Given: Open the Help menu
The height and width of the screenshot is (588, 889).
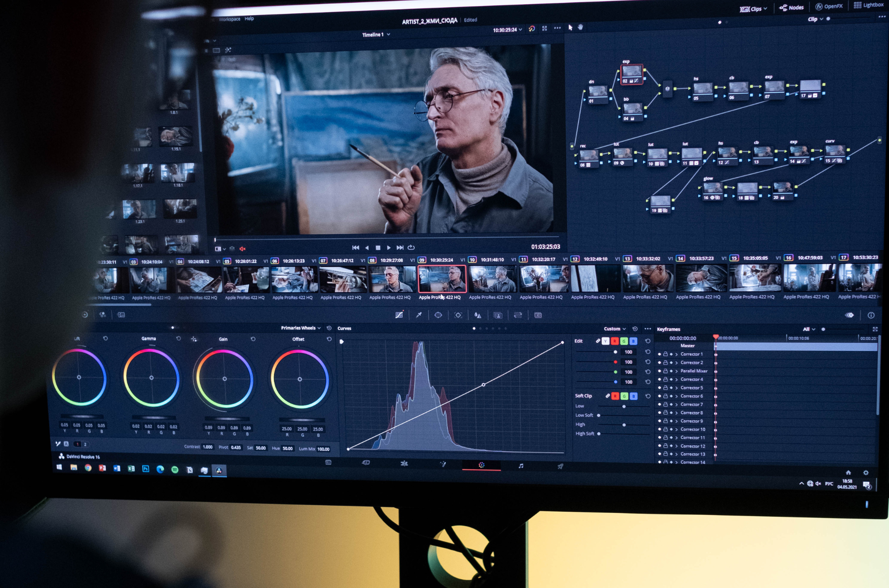Looking at the screenshot, I should [x=249, y=19].
